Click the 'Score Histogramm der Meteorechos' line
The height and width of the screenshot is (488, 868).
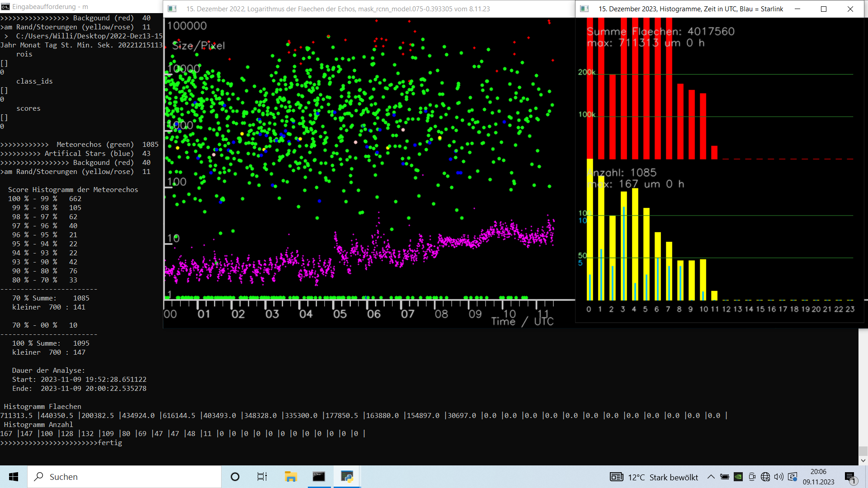[73, 190]
